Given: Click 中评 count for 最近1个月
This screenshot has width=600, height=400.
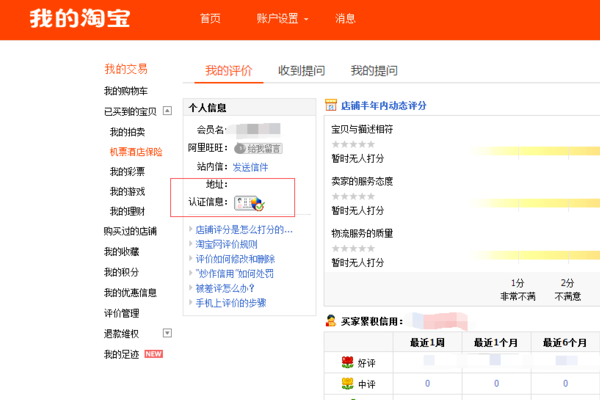Looking at the screenshot, I should tap(496, 383).
